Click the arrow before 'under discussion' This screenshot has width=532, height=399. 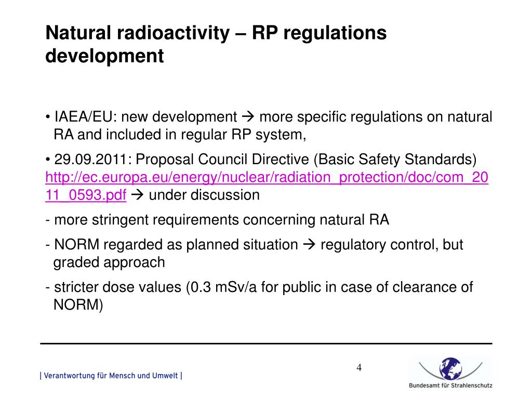click(137, 195)
